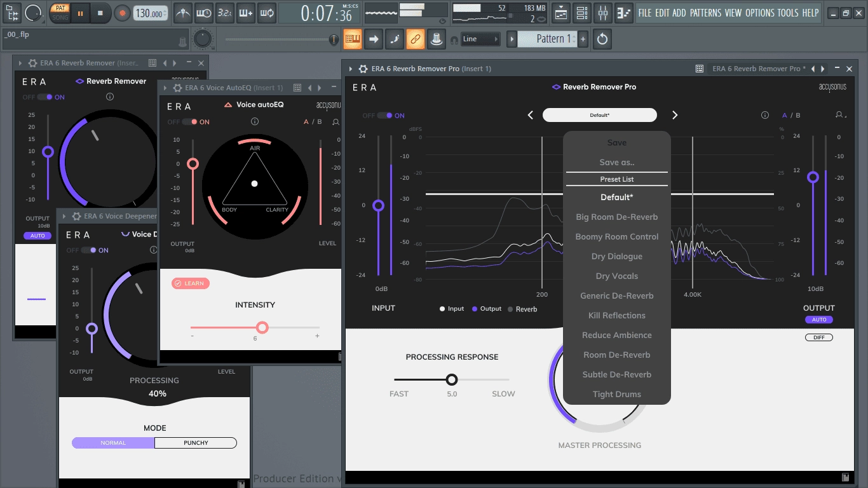The width and height of the screenshot is (868, 488).
Task: Click Save as.. in preset menu
Action: (617, 162)
